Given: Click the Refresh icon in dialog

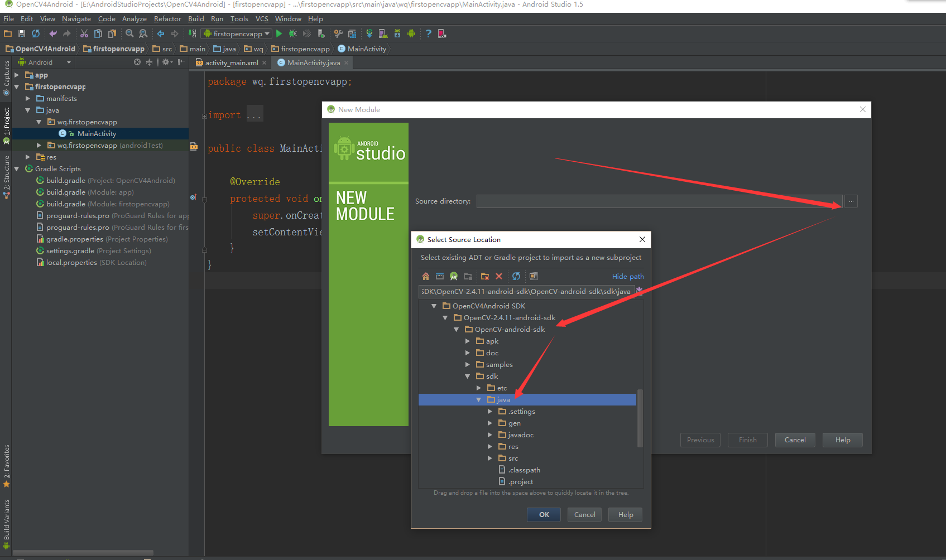Looking at the screenshot, I should pyautogui.click(x=516, y=276).
